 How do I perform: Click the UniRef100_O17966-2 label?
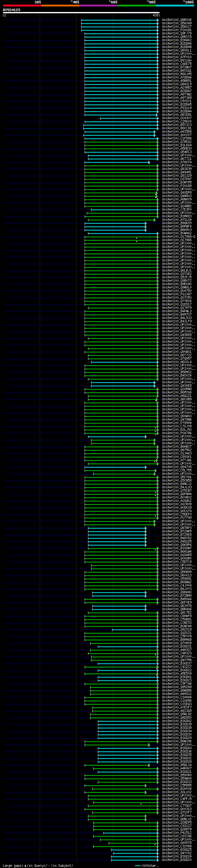click(179, 236)
